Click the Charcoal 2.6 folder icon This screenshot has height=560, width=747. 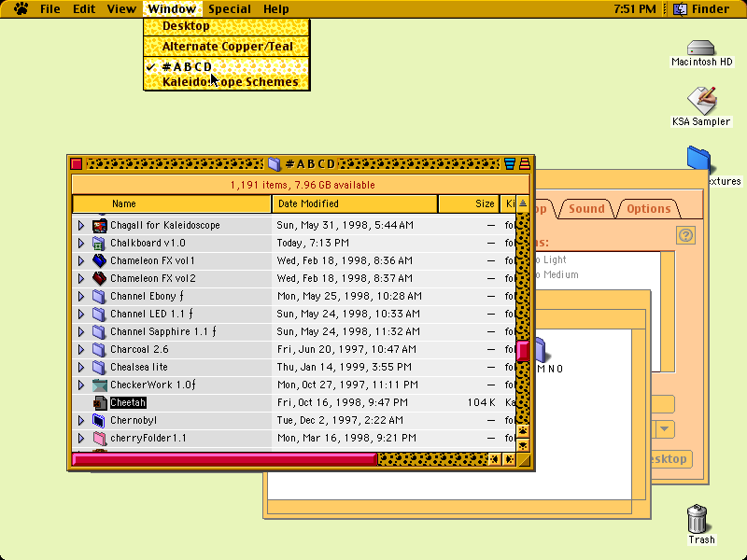pos(99,349)
